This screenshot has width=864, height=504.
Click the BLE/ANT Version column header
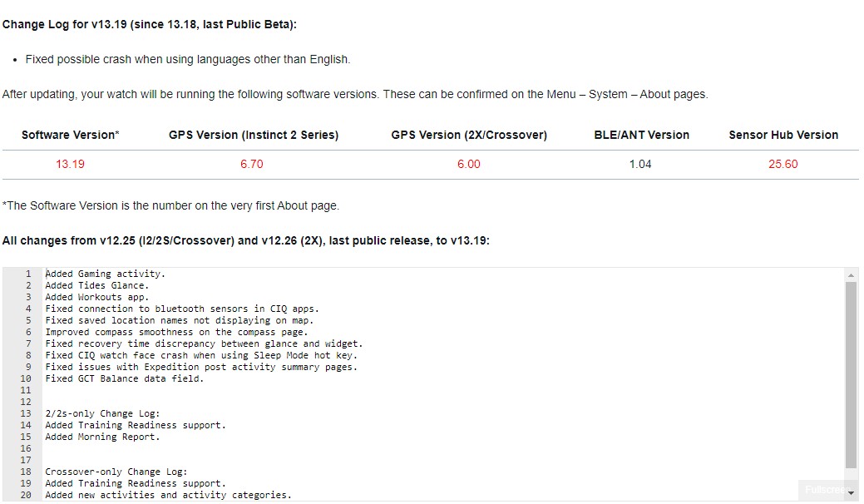coord(641,135)
